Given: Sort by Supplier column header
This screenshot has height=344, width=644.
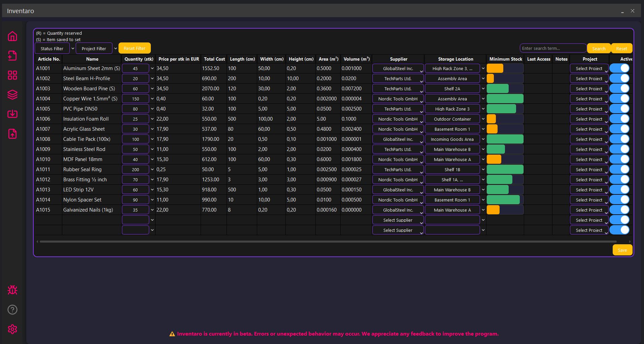Looking at the screenshot, I should point(399,59).
